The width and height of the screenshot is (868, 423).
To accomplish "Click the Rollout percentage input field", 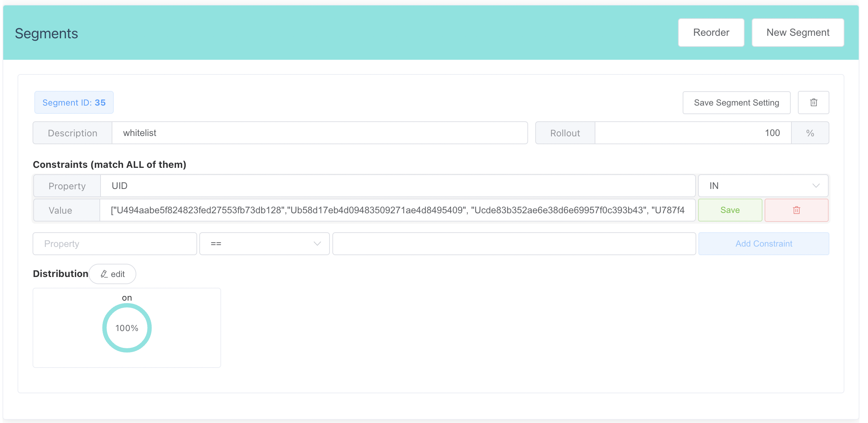I will (693, 133).
